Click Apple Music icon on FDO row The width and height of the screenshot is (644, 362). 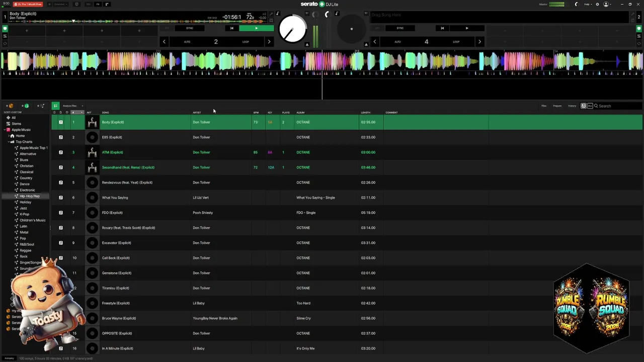(x=61, y=213)
